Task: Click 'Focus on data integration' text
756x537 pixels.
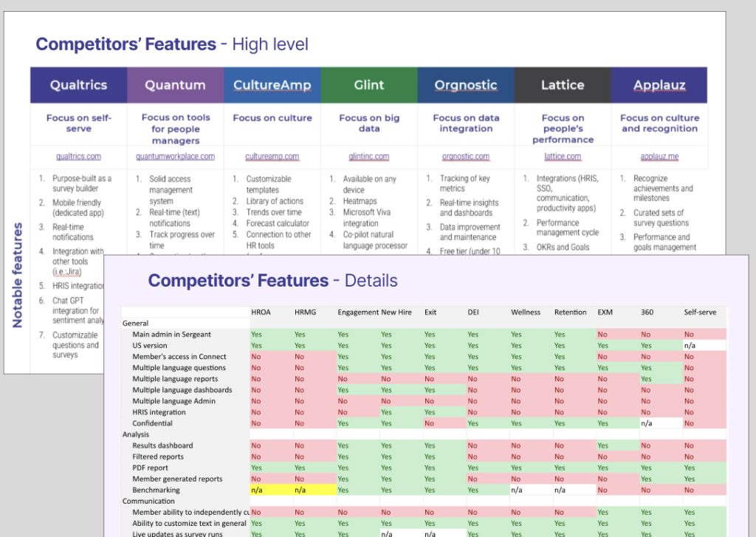Action: coord(466,123)
